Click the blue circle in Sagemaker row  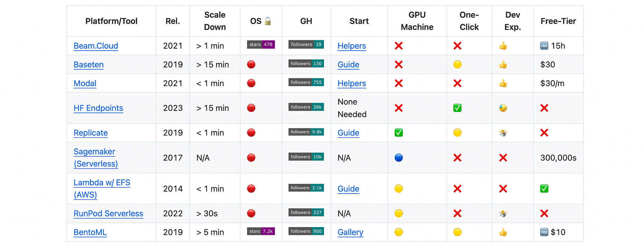(x=399, y=158)
